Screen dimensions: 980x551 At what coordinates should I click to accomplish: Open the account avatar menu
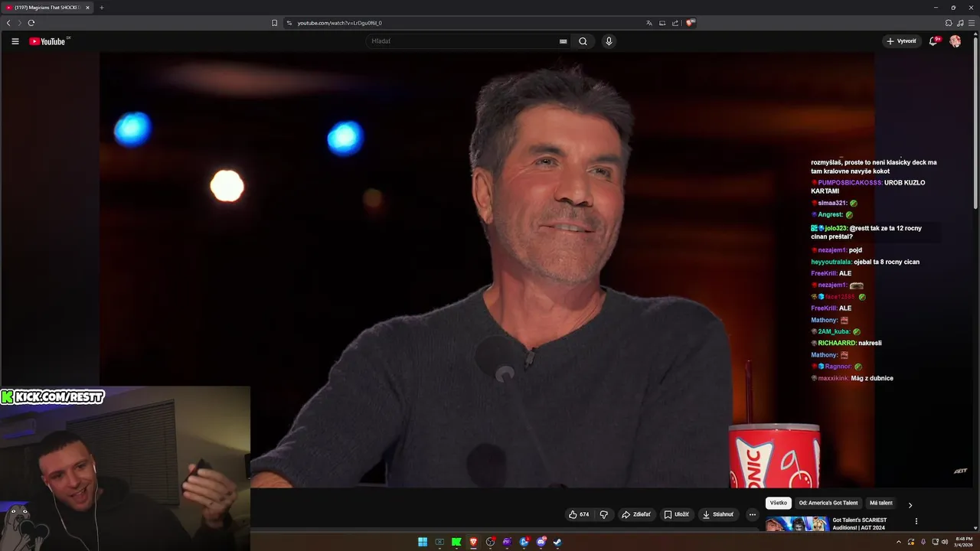(955, 41)
